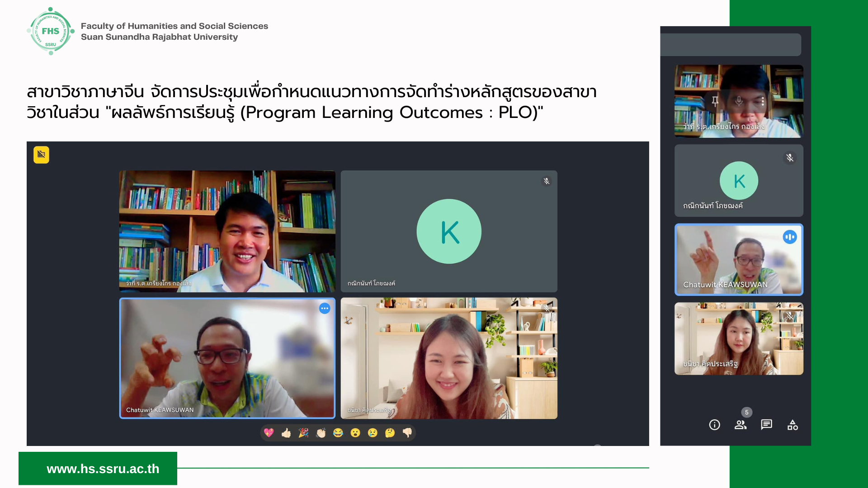Image resolution: width=868 pixels, height=488 pixels.
Task: Send the heart emoji reaction
Action: coord(269,433)
